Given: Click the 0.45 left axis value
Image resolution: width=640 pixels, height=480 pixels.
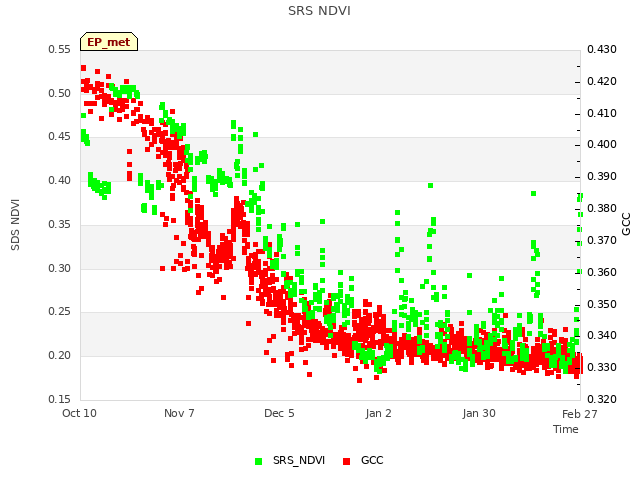Looking at the screenshot, I should (x=60, y=136).
